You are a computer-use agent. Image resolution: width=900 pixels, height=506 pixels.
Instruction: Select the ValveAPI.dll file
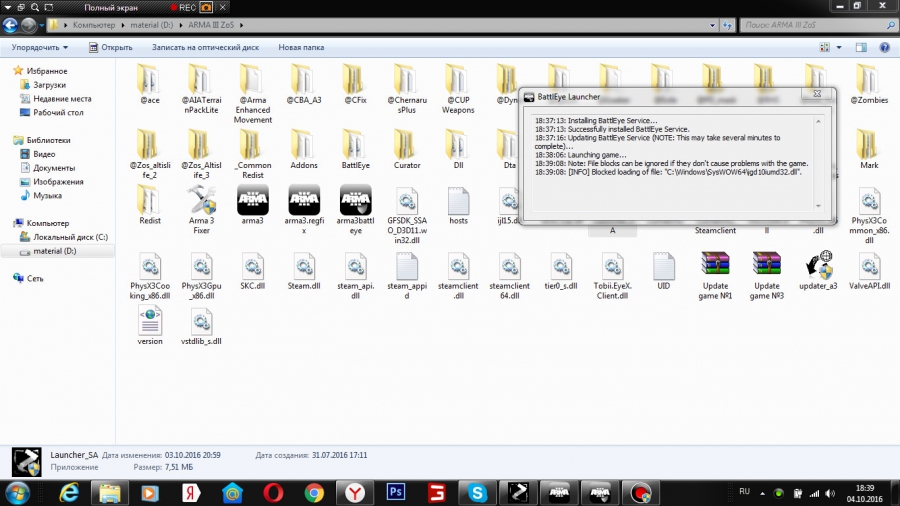869,271
